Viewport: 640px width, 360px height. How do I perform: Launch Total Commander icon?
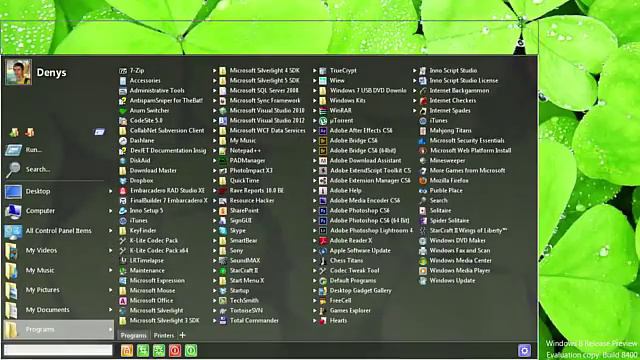point(223,320)
